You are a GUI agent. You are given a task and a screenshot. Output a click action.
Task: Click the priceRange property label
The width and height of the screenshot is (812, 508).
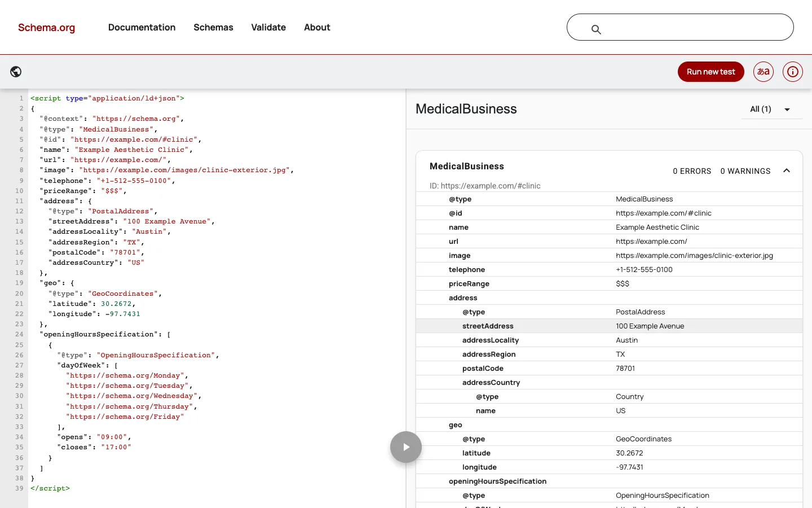469,283
